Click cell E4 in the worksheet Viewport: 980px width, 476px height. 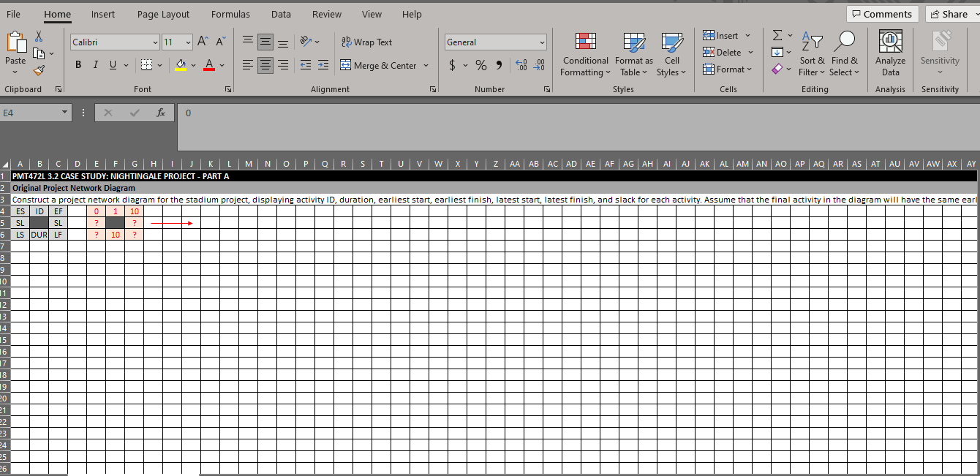(96, 211)
